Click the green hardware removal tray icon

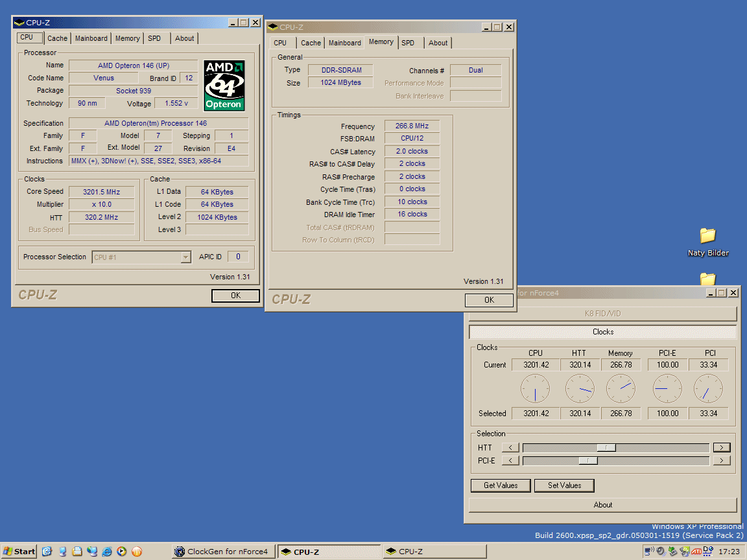pyautogui.click(x=672, y=552)
